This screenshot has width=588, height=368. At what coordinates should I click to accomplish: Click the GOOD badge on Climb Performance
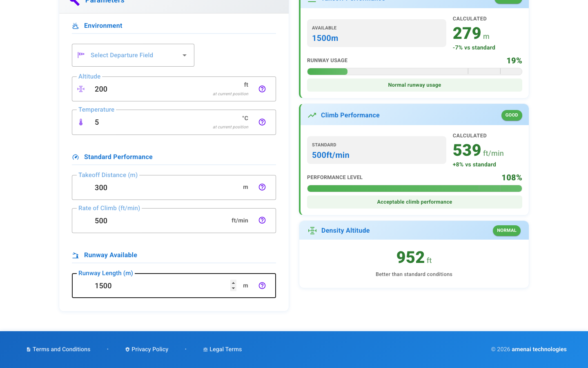(x=511, y=115)
